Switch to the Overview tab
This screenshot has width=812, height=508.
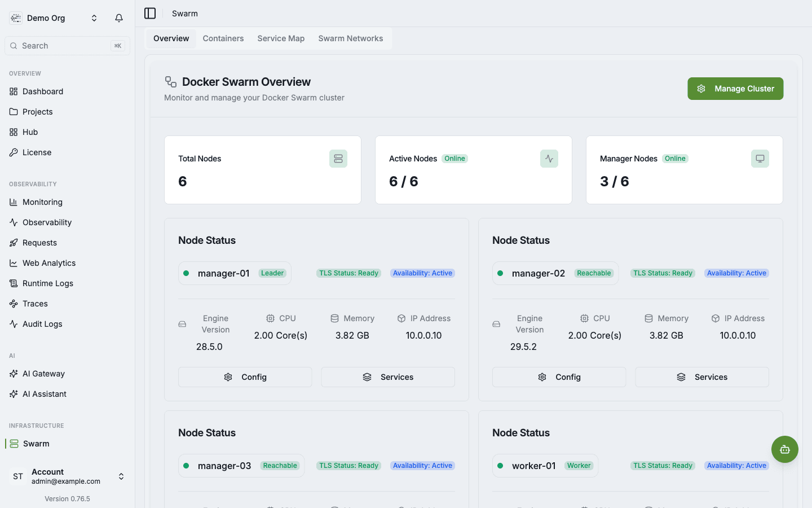click(171, 38)
